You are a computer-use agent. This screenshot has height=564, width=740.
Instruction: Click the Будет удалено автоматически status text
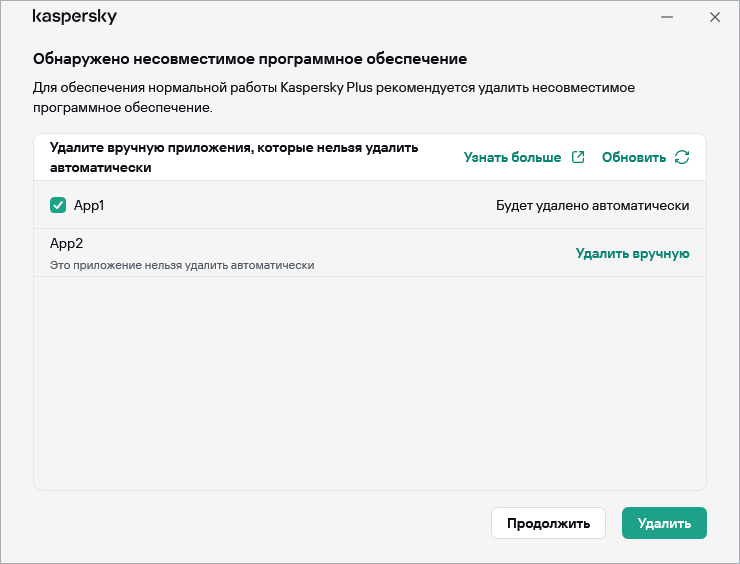[x=592, y=205]
